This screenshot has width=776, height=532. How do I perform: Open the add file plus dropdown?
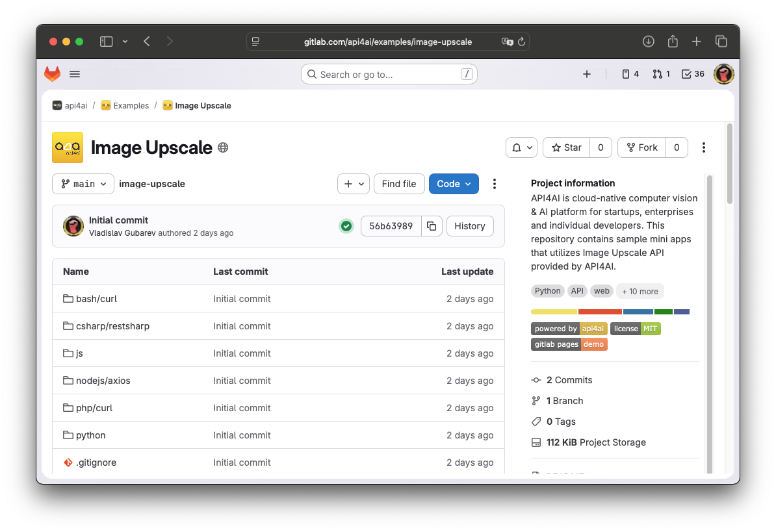[354, 184]
